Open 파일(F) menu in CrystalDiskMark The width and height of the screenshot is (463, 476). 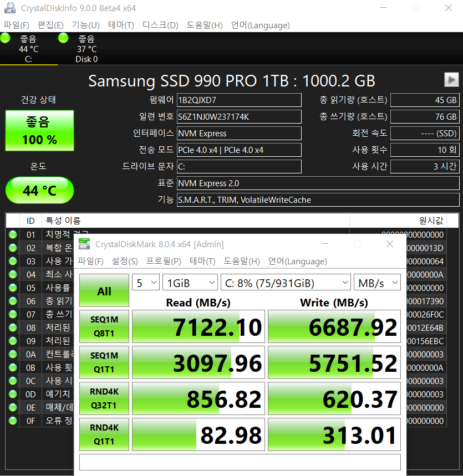click(x=90, y=262)
